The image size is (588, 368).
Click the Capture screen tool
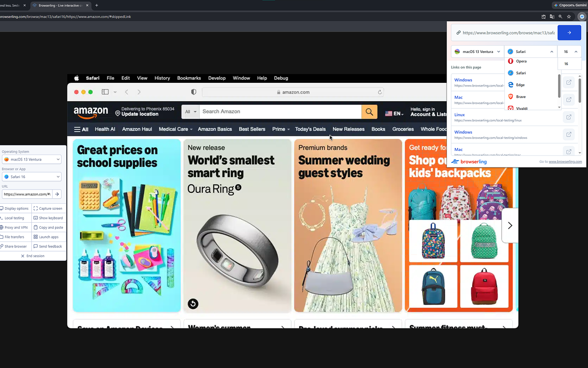tap(48, 208)
